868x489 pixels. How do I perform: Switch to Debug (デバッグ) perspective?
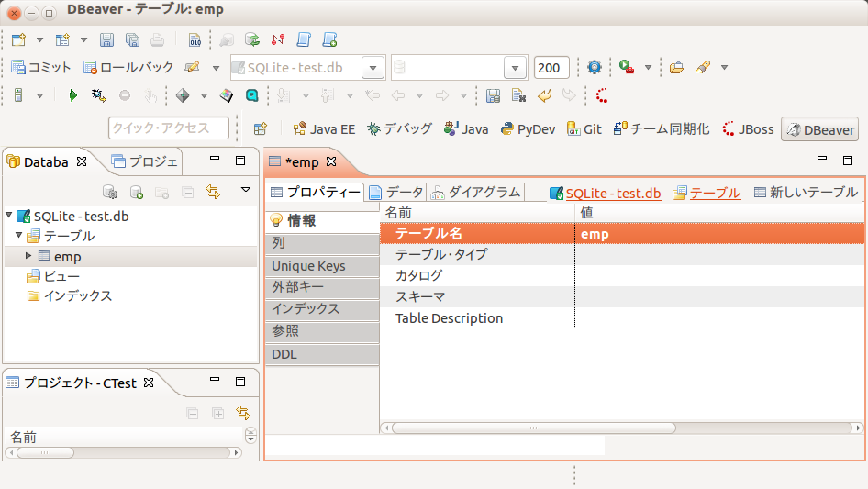[399, 129]
